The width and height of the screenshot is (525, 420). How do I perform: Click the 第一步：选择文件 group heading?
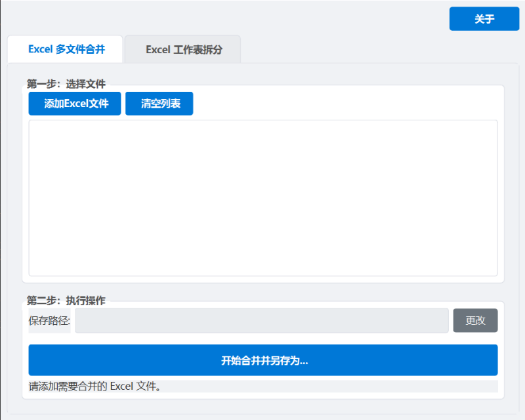coord(66,84)
